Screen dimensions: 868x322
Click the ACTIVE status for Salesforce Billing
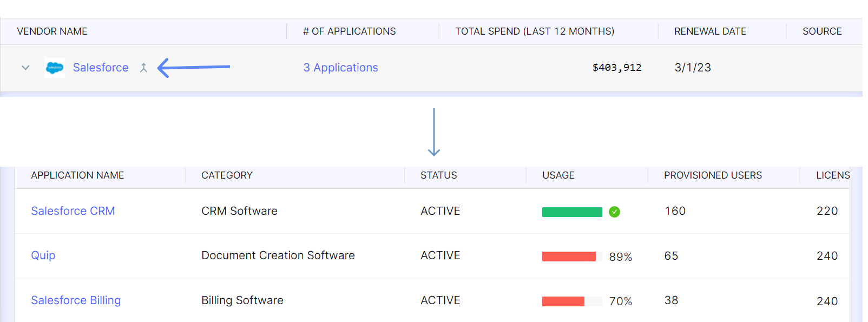[x=440, y=300]
